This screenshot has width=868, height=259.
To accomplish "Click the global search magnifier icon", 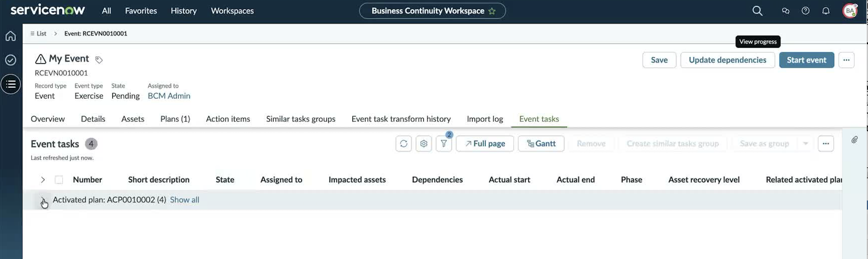I will (757, 11).
